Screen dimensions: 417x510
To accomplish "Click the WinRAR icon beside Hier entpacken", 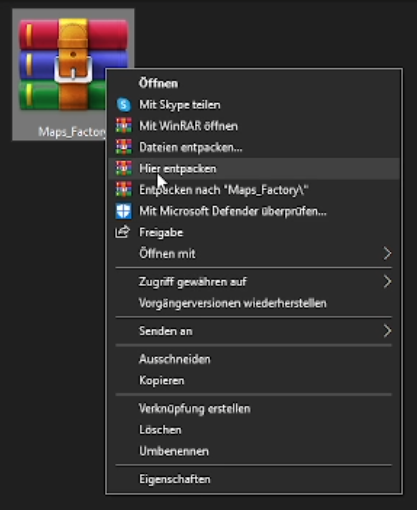I will pyautogui.click(x=124, y=169).
